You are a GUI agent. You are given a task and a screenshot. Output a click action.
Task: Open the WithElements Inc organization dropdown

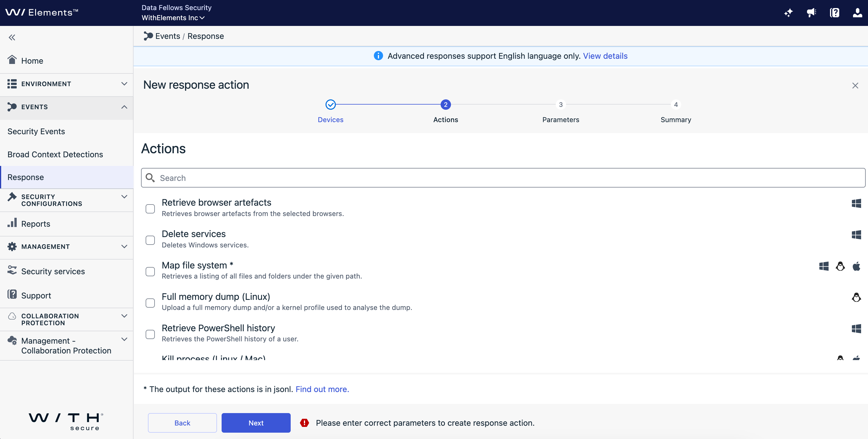click(173, 18)
